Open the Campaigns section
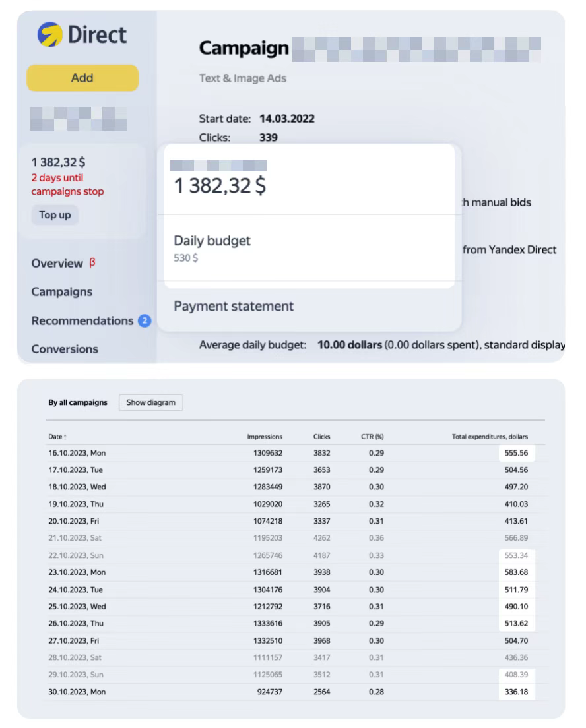This screenshot has width=586, height=728. [x=62, y=292]
